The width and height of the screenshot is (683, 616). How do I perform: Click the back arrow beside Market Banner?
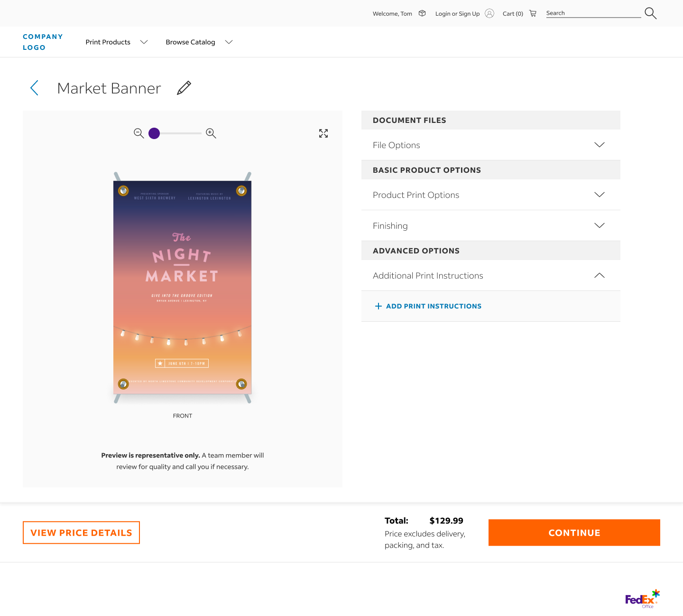(x=34, y=88)
